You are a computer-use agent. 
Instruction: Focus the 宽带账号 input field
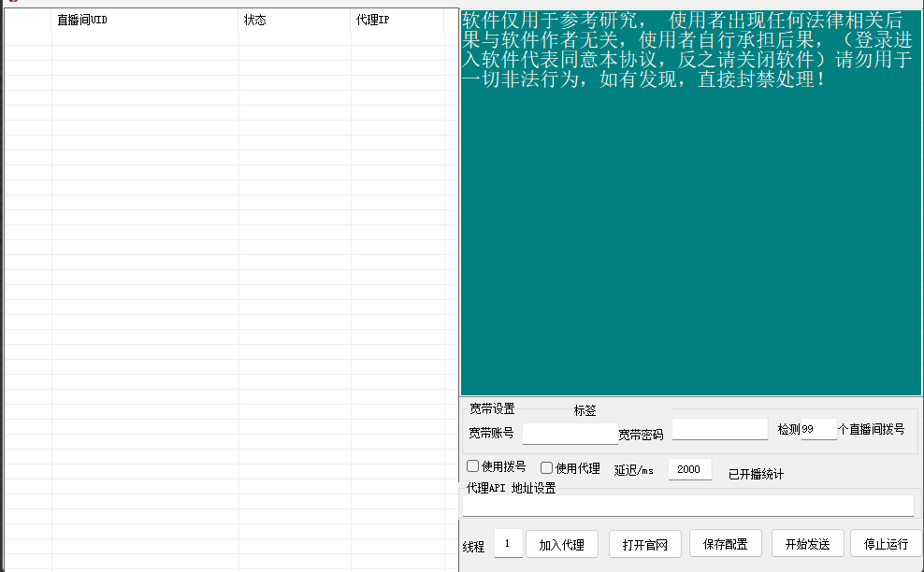tap(569, 434)
